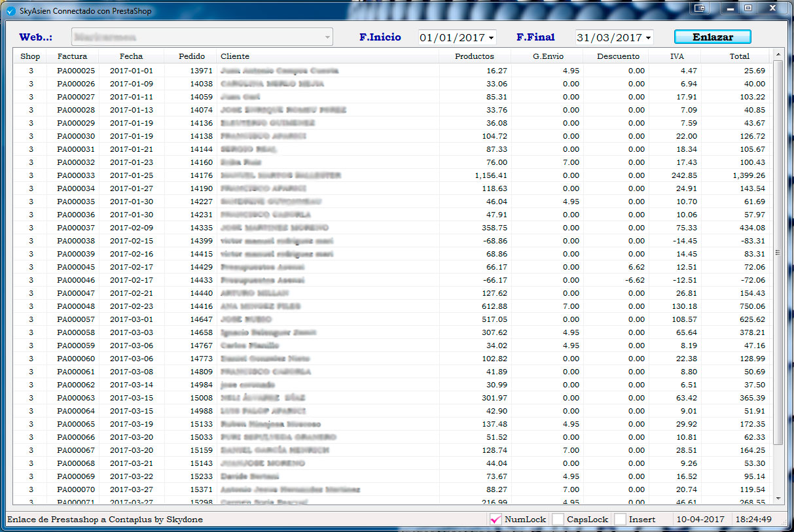Click total value 434.08

point(751,228)
